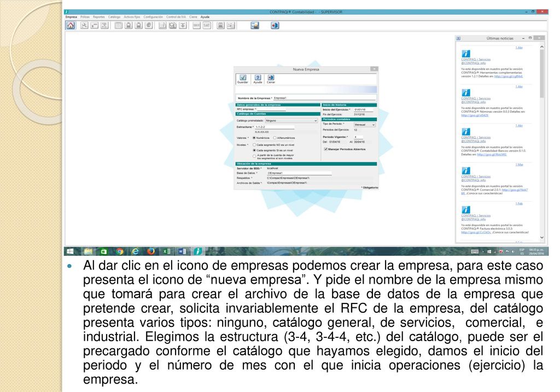Select 'Cada segmento NO es un nivel'

click(254, 145)
